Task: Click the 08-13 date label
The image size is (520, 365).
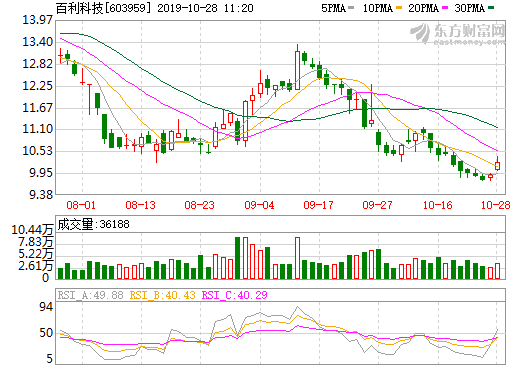Action: coord(140,205)
